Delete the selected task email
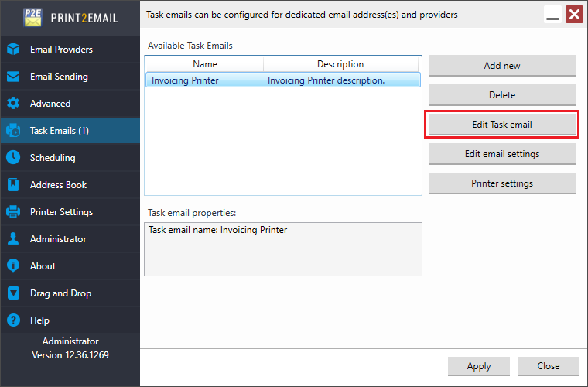This screenshot has height=387, width=588. click(x=501, y=95)
